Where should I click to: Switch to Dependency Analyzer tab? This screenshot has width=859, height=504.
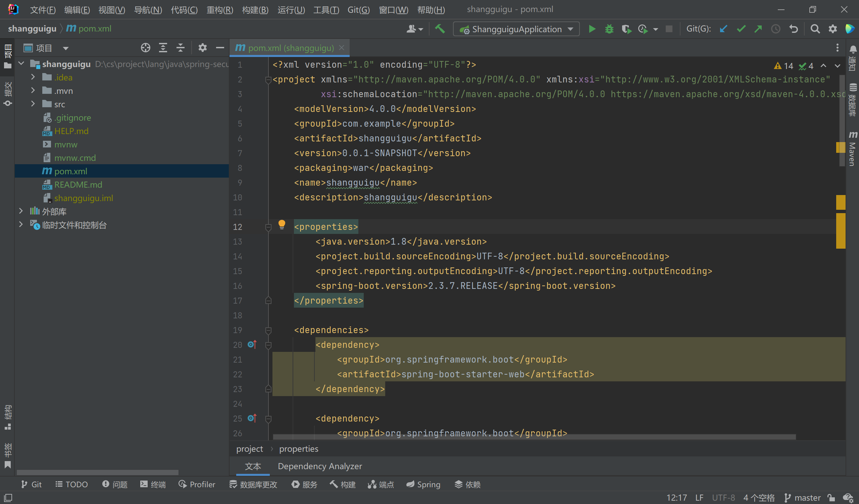tap(320, 466)
